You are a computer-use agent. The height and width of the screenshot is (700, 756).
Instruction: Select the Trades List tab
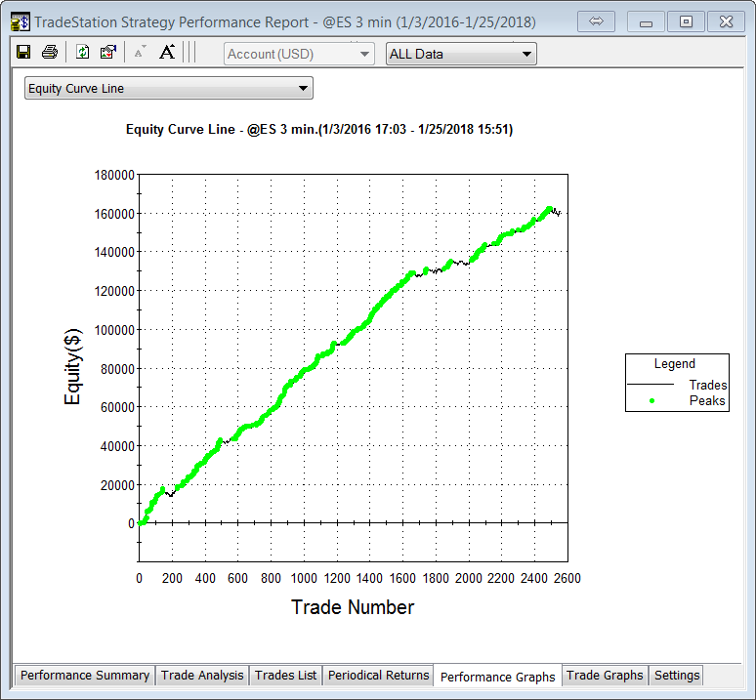[x=285, y=676]
